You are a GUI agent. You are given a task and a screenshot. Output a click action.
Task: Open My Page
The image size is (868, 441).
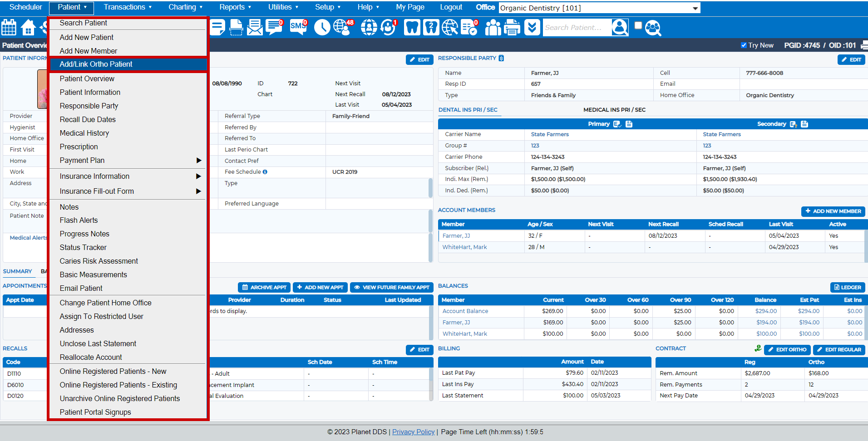(x=410, y=7)
